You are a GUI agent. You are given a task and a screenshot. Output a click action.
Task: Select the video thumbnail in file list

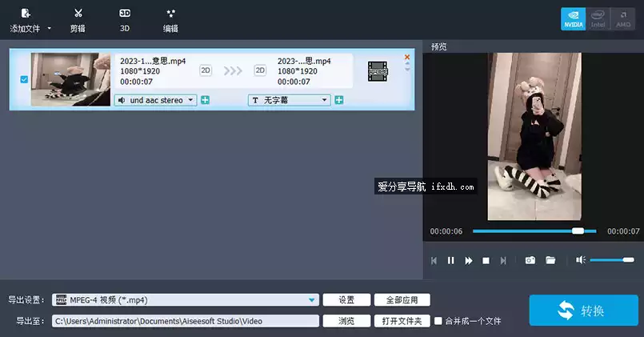[x=70, y=79]
